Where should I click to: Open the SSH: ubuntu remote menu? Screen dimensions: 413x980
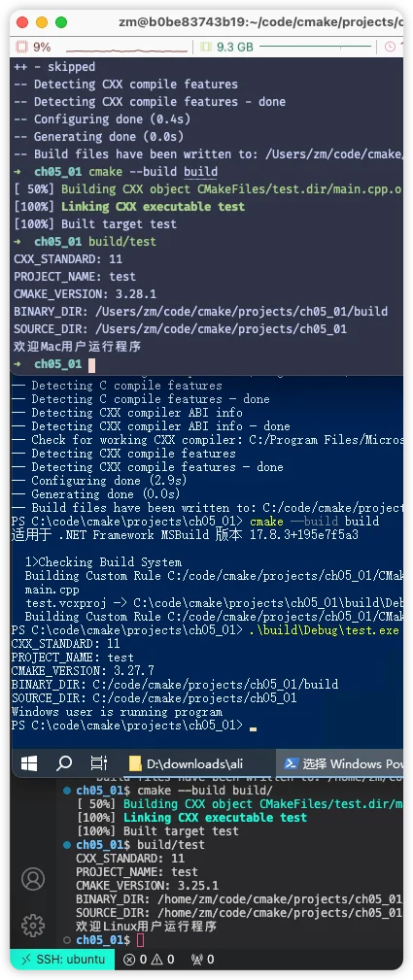point(62,959)
